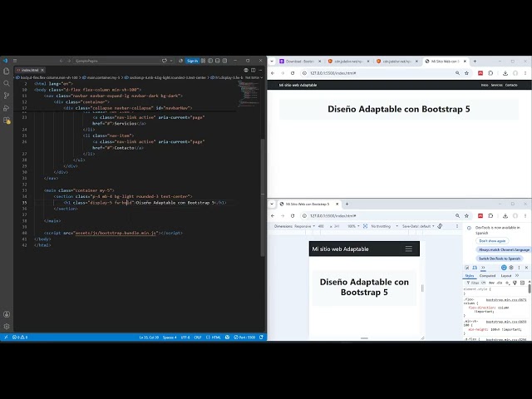Image resolution: width=532 pixels, height=399 pixels.
Task: Open the Run and Debug view in VS Code
Action: point(7,108)
